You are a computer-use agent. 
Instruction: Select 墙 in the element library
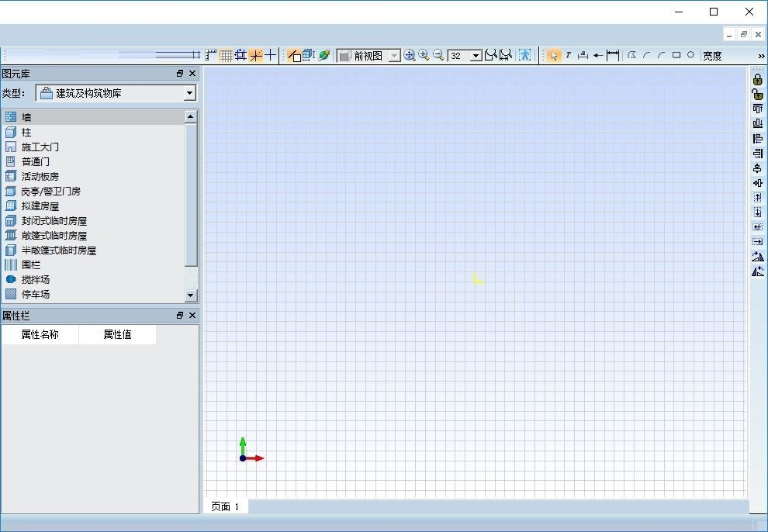[x=93, y=117]
